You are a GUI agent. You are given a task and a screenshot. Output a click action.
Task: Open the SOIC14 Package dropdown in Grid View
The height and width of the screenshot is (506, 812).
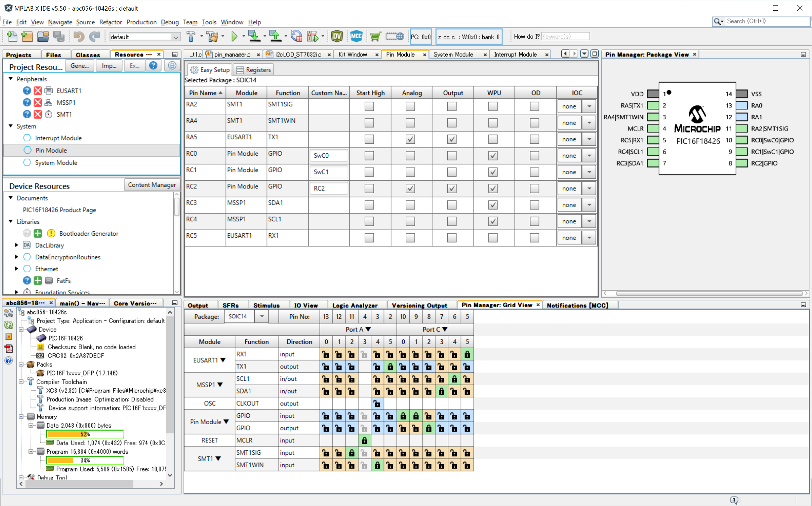click(x=262, y=316)
